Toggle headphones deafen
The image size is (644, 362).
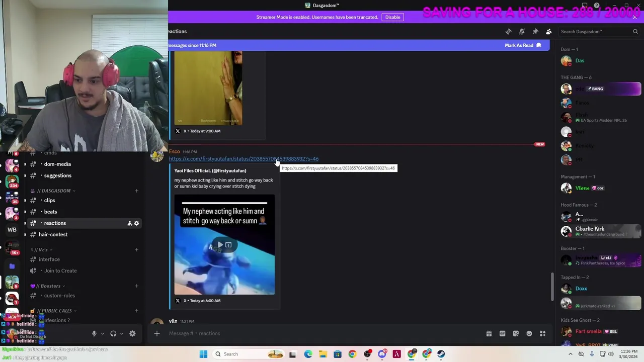tap(113, 333)
